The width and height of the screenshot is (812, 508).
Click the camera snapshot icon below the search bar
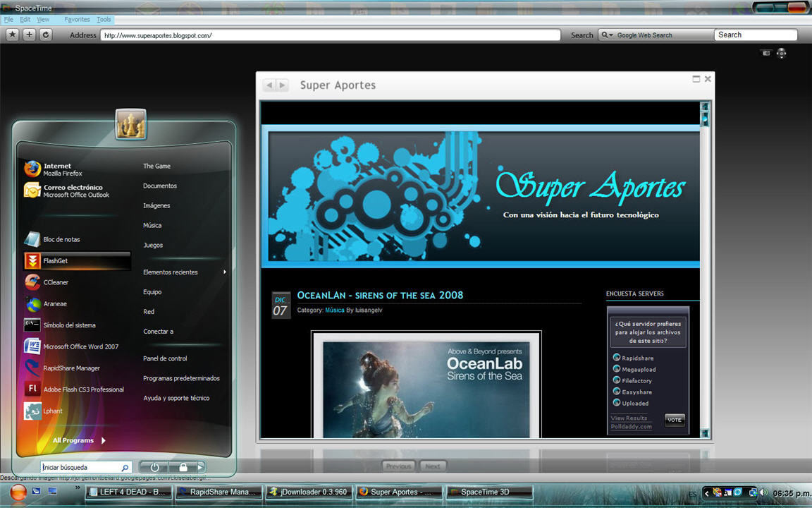(766, 53)
